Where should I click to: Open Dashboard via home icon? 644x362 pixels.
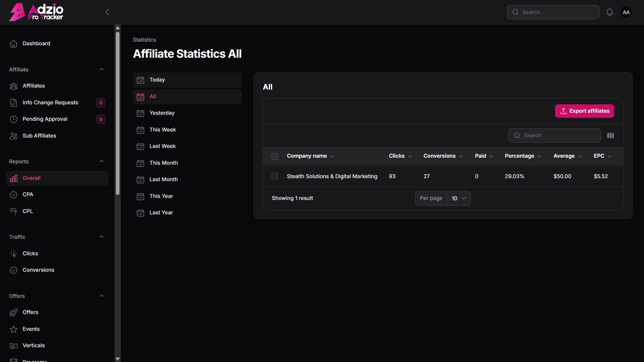pos(13,44)
